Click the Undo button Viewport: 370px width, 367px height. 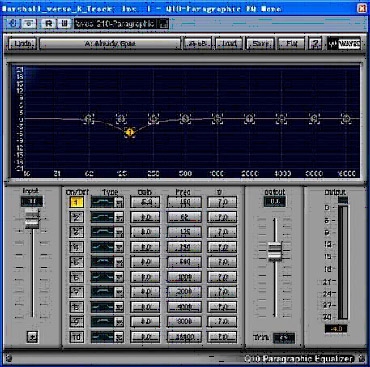tap(23, 43)
